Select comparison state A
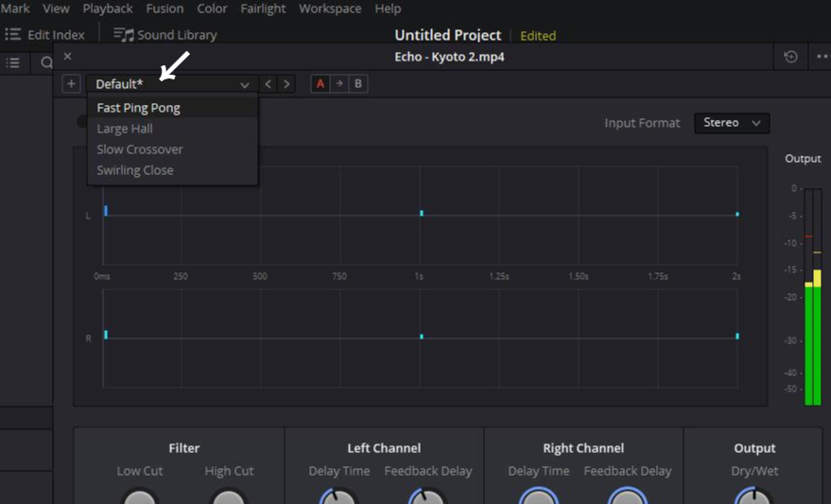This screenshot has height=504, width=831. [320, 84]
